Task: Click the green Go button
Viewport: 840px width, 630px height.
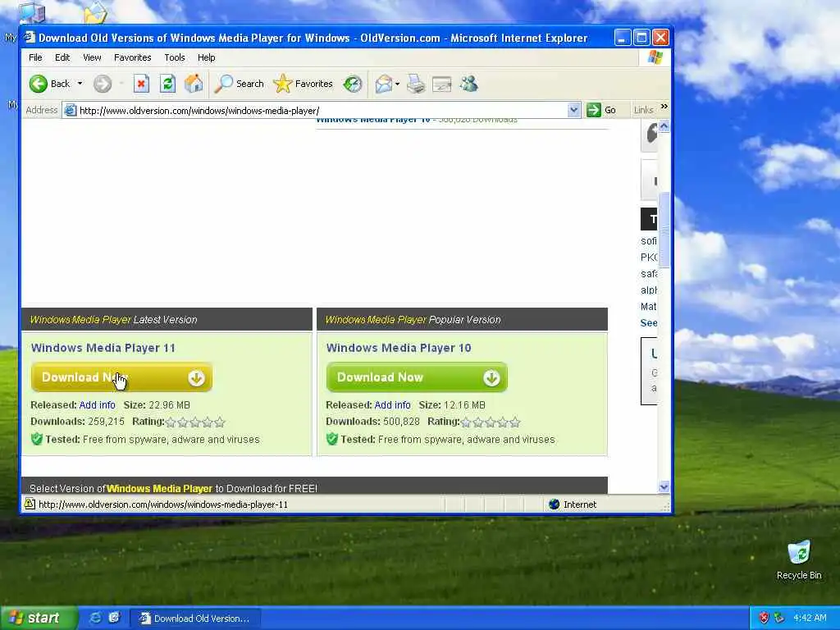Action: tap(601, 111)
